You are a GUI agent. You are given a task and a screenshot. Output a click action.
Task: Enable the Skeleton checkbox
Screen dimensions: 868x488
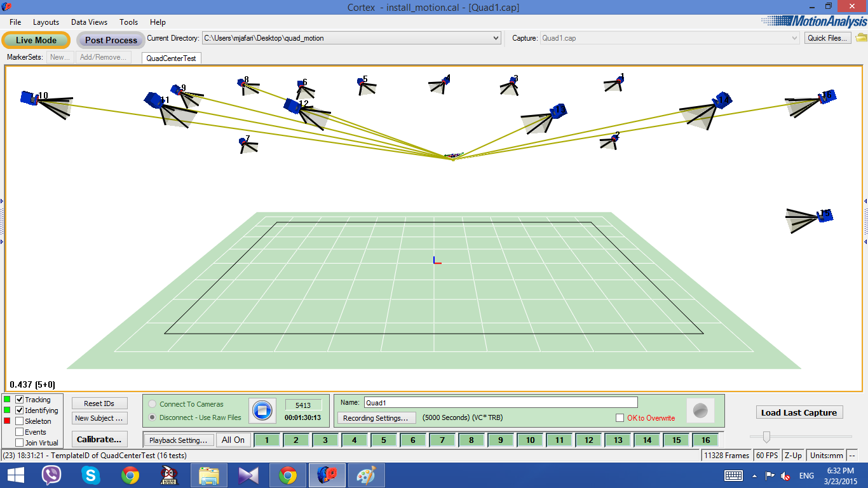pyautogui.click(x=20, y=421)
